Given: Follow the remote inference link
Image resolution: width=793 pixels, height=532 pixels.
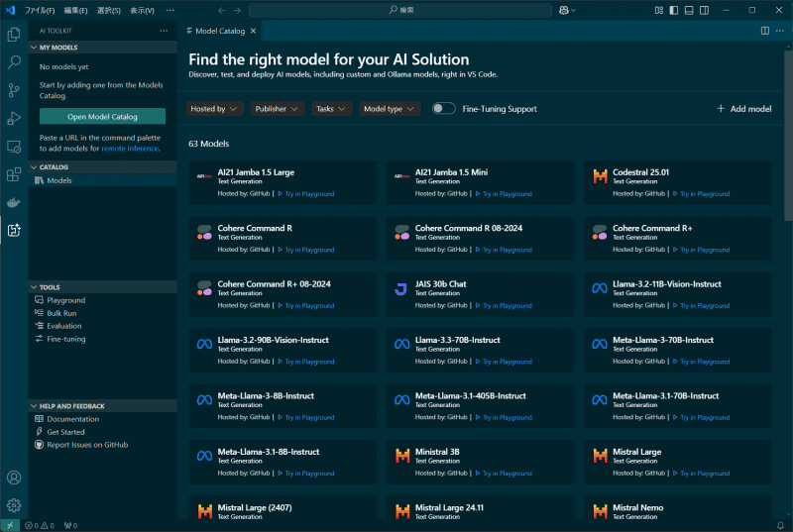Looking at the screenshot, I should click(130, 149).
